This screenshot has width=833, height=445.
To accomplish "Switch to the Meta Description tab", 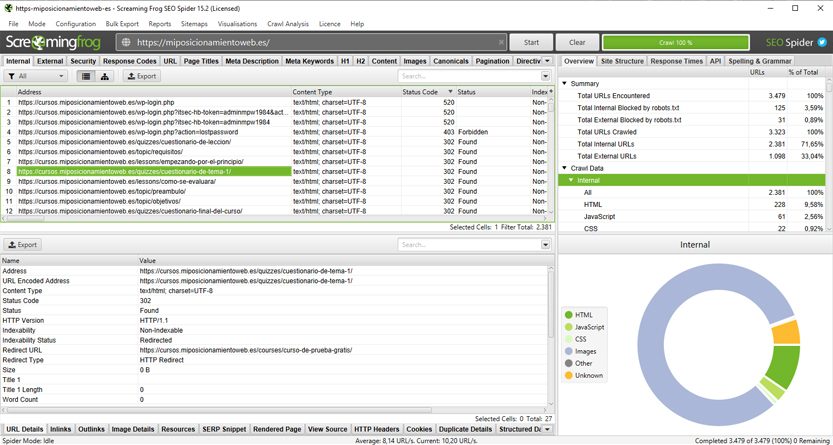I will pyautogui.click(x=252, y=61).
